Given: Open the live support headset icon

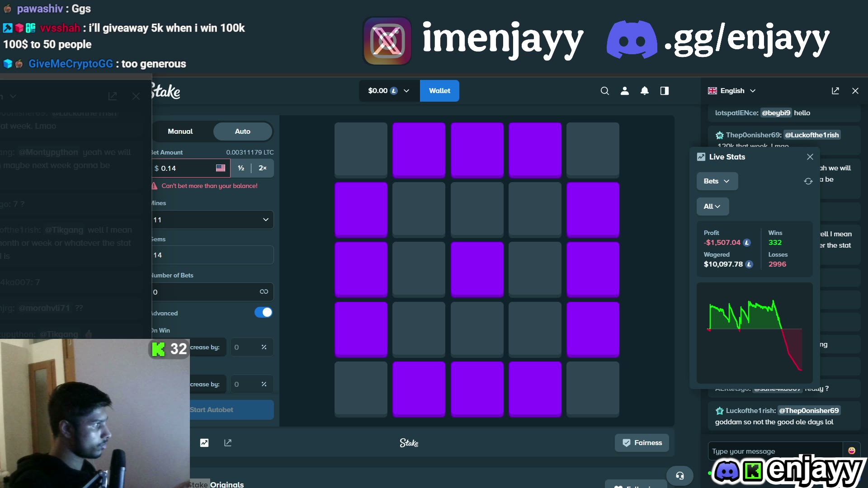Looking at the screenshot, I should pos(680,476).
